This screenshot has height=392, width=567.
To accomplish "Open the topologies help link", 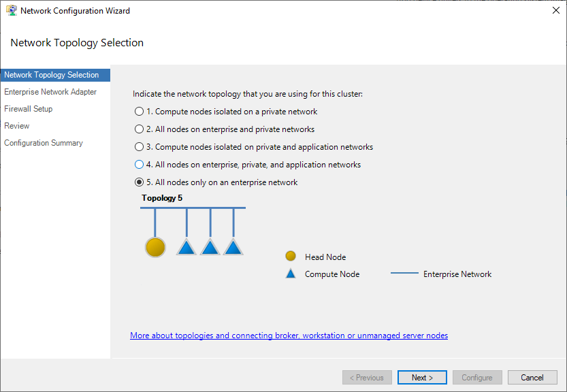I will click(289, 335).
